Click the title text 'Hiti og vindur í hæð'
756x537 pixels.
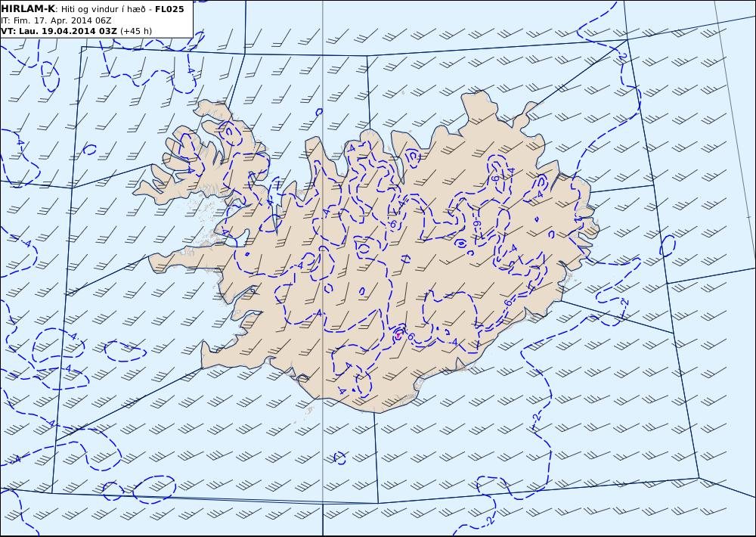[x=103, y=10]
